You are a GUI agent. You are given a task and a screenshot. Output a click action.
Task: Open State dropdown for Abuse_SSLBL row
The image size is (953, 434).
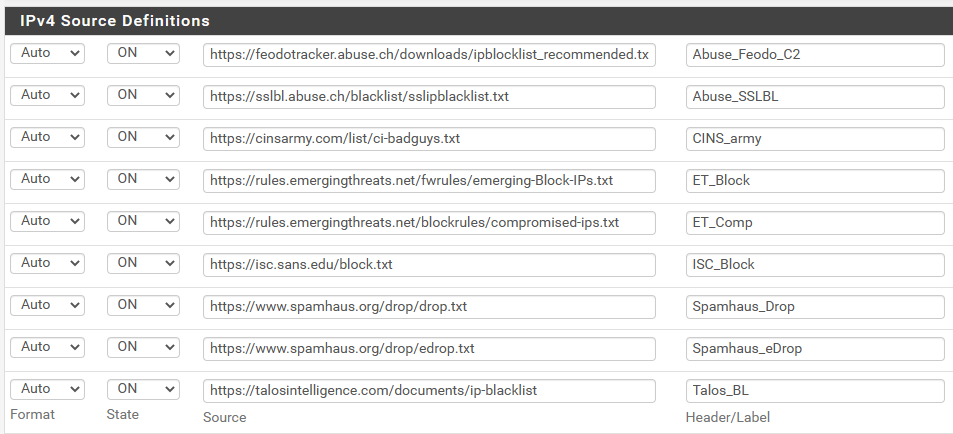click(143, 95)
